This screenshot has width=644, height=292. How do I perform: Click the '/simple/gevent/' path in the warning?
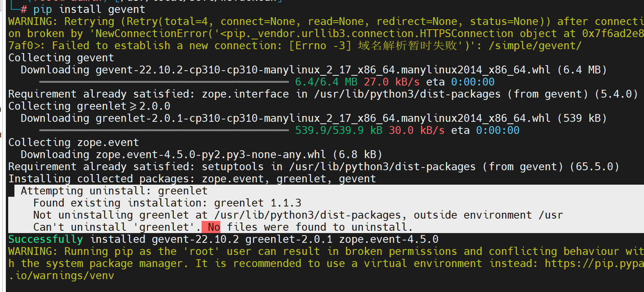pyautogui.click(x=535, y=46)
